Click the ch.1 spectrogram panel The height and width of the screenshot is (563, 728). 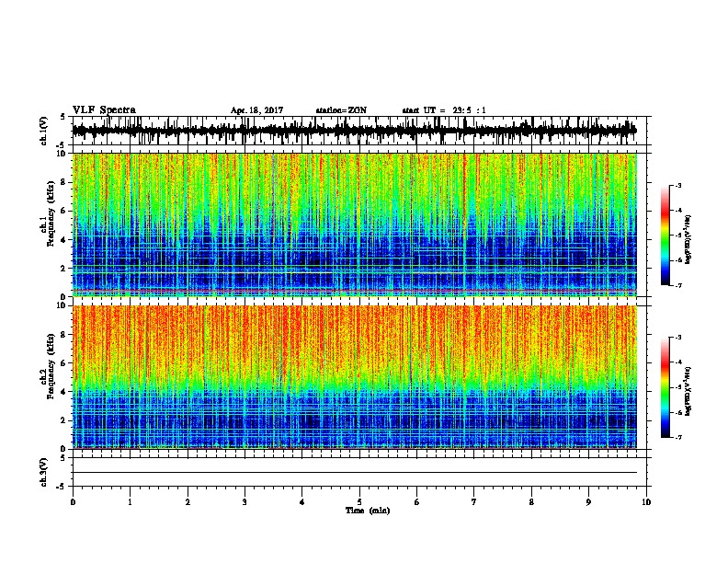coord(355,224)
